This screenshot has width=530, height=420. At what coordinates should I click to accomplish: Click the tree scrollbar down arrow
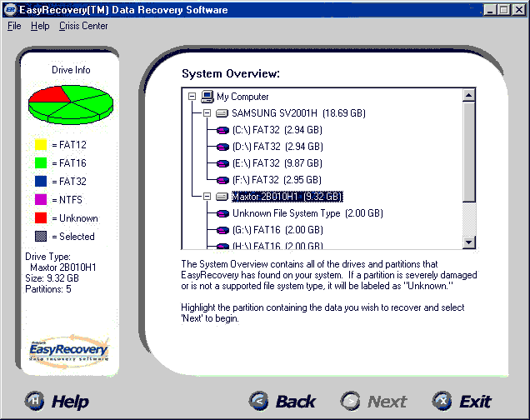click(x=469, y=242)
